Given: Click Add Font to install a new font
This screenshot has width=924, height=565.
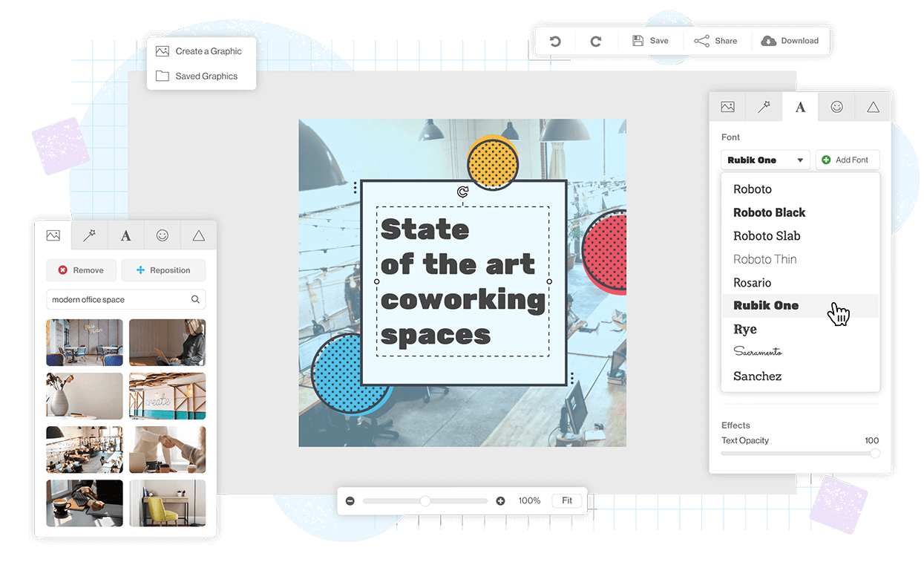Looking at the screenshot, I should (848, 160).
